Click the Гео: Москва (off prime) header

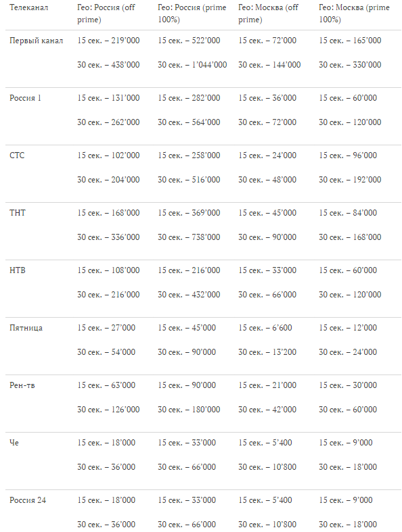[x=268, y=14]
